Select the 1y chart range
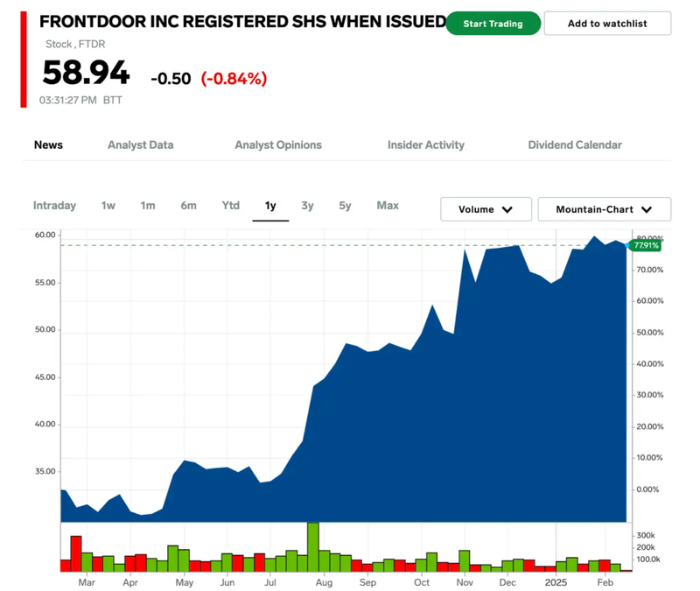Image resolution: width=700 pixels, height=591 pixels. [270, 206]
